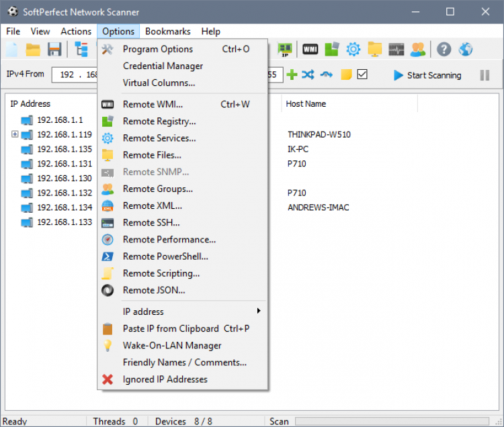Select Virtual Columns... menu entry

183,83
